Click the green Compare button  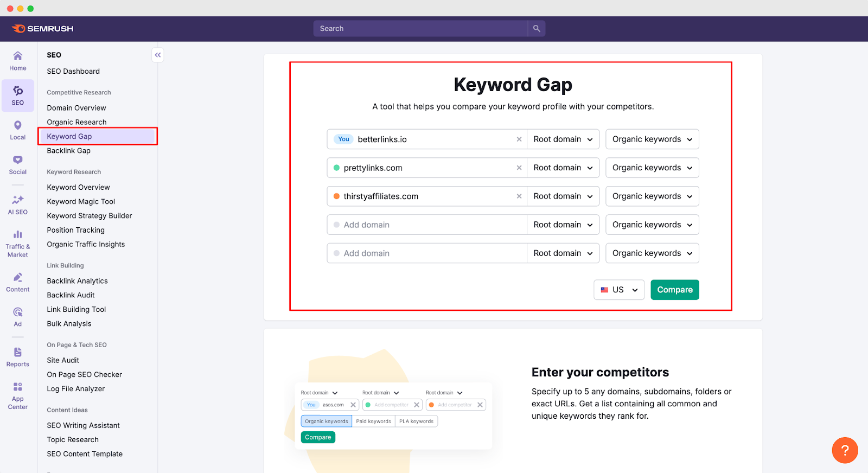click(x=674, y=289)
